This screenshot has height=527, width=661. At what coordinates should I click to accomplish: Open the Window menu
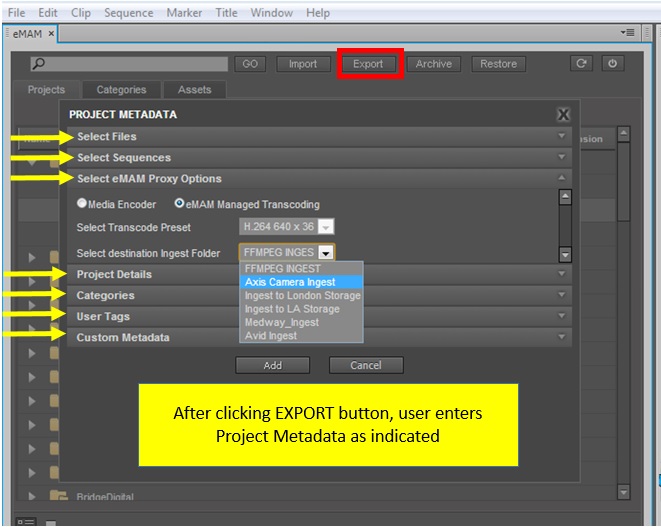click(271, 13)
